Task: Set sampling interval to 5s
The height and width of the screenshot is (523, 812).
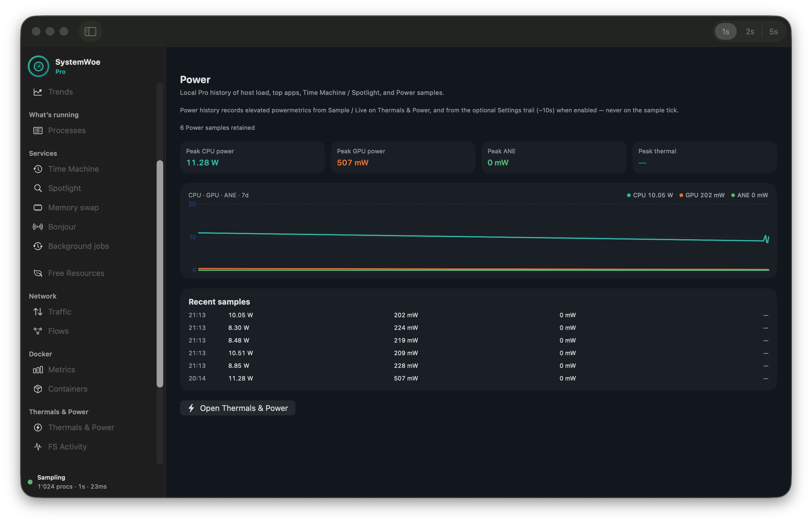Action: coord(773,32)
